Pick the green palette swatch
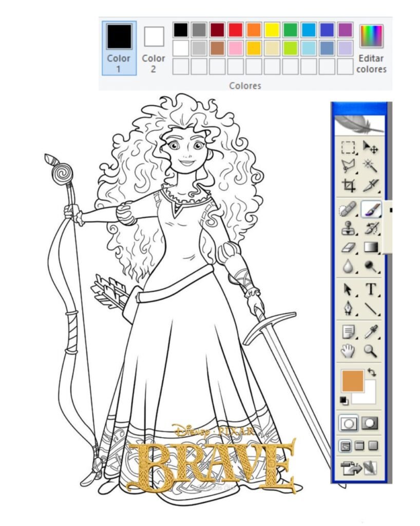 [x=290, y=30]
